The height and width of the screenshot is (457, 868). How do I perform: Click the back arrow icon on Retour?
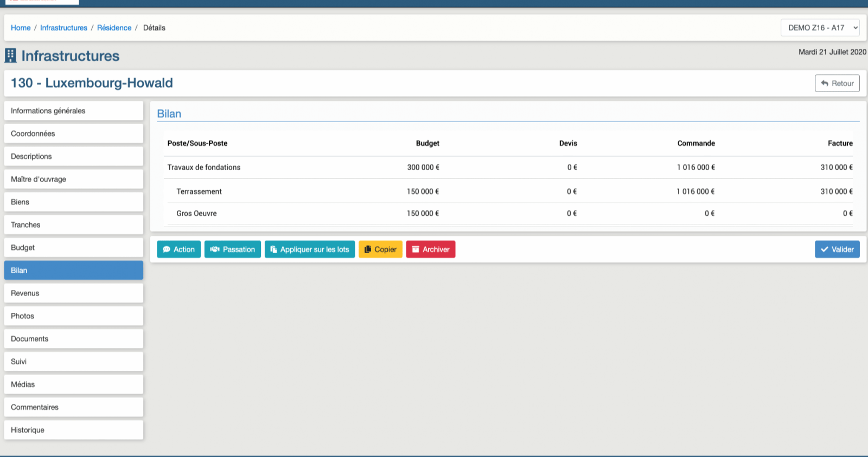[825, 83]
